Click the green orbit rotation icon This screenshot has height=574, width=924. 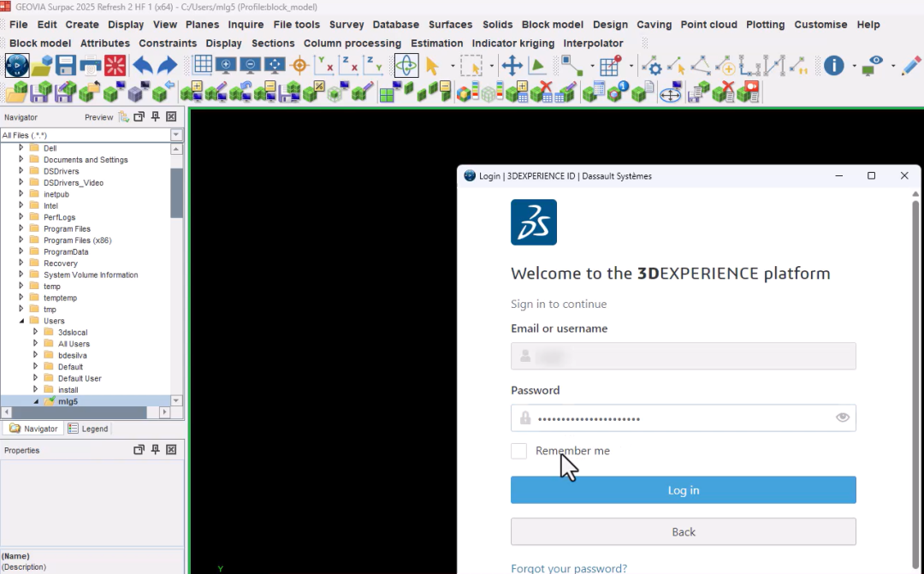click(406, 65)
